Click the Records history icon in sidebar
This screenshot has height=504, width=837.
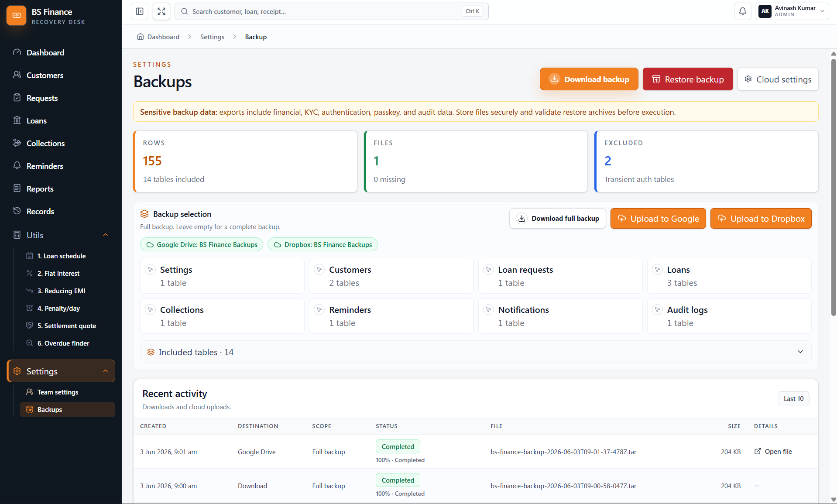pos(17,211)
